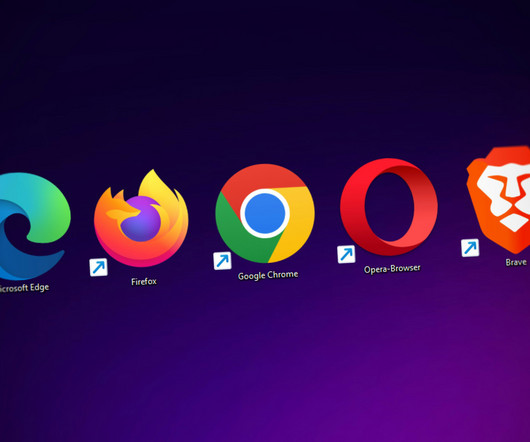Open the Microsoft Edge desktop icon
Screen dimensions: 530x442
[32, 226]
